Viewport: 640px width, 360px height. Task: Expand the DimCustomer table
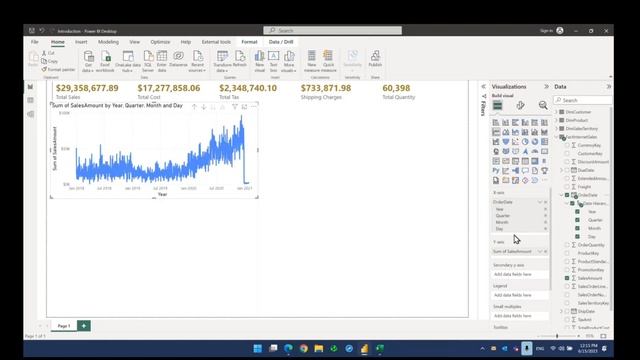[x=556, y=112]
